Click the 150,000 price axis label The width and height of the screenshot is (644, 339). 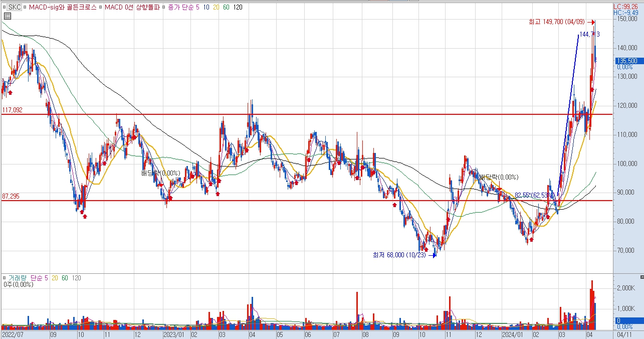[x=628, y=19]
